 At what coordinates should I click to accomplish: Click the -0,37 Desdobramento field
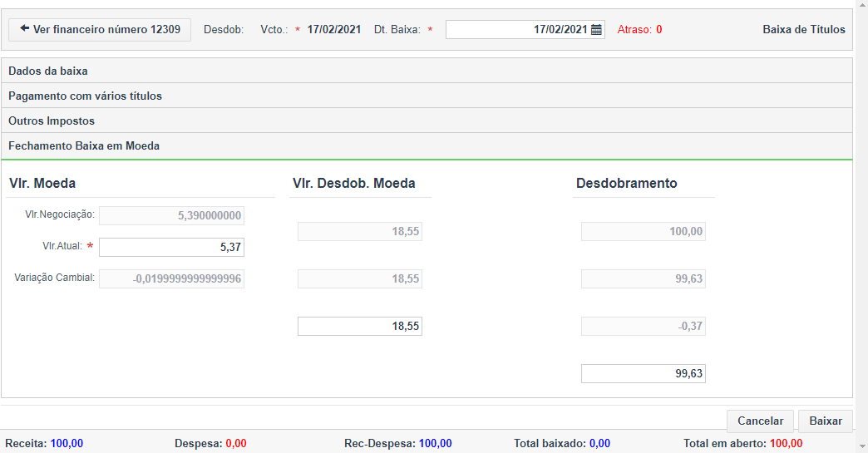click(x=644, y=327)
